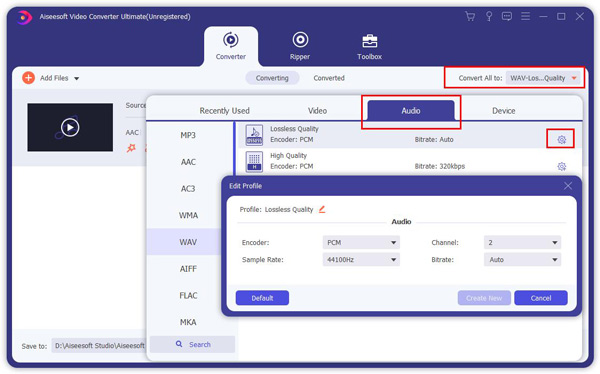Click the orange plus Add Files icon

pyautogui.click(x=28, y=78)
